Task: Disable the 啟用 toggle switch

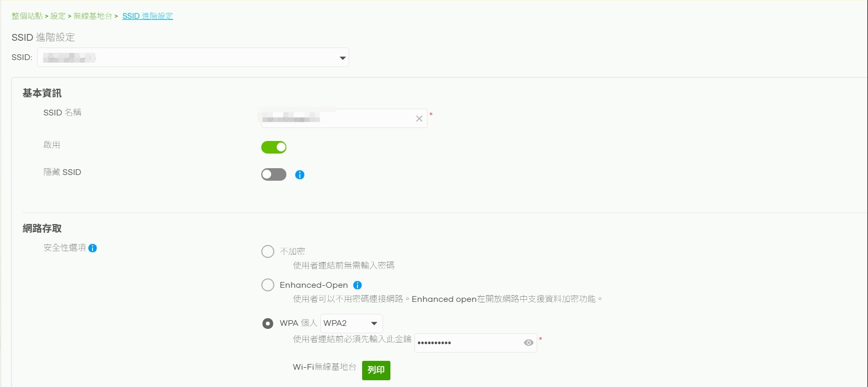Action: click(x=274, y=147)
